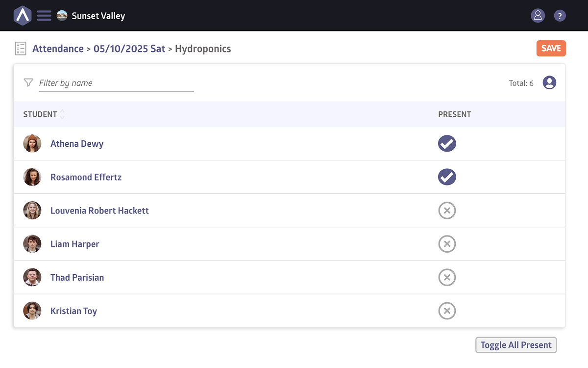Go to Attendance in the breadcrumb
The width and height of the screenshot is (588, 368).
[x=58, y=49]
